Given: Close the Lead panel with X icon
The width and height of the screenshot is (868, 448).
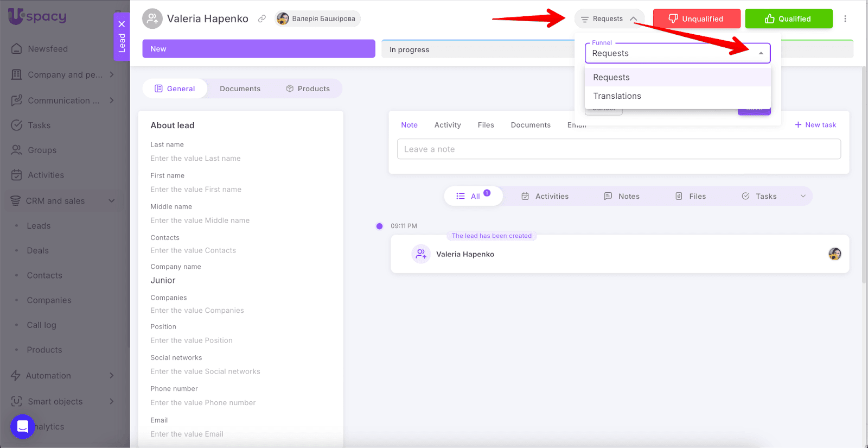Looking at the screenshot, I should tap(122, 24).
